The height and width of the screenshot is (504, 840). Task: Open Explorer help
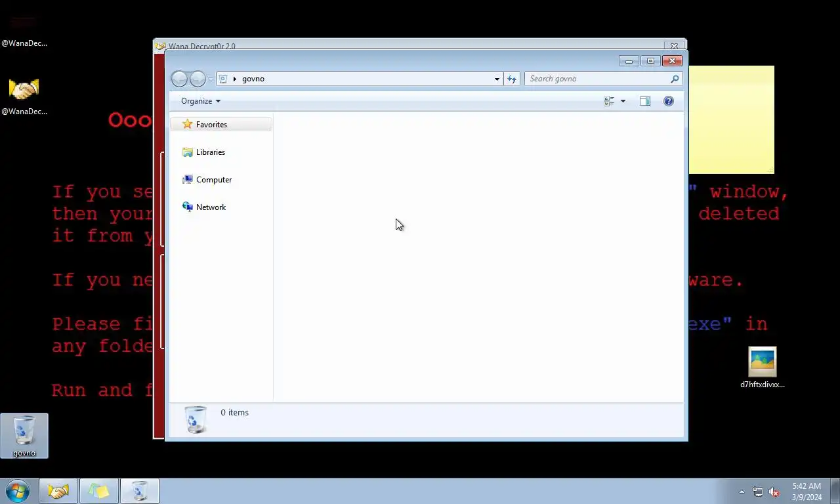pos(668,101)
